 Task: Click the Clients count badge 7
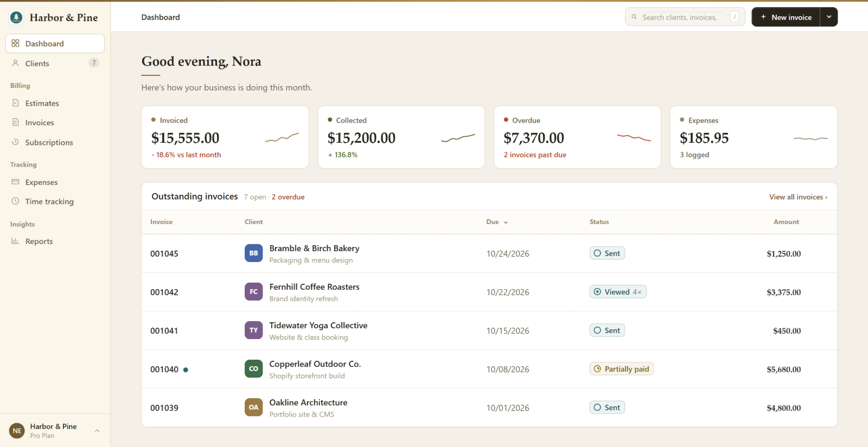coord(94,63)
